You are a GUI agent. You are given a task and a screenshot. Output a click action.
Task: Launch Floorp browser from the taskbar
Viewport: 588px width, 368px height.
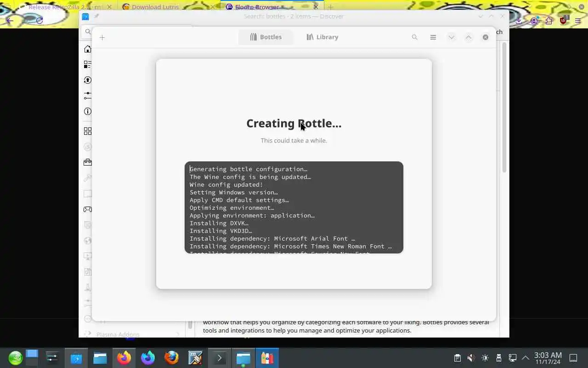point(148,358)
